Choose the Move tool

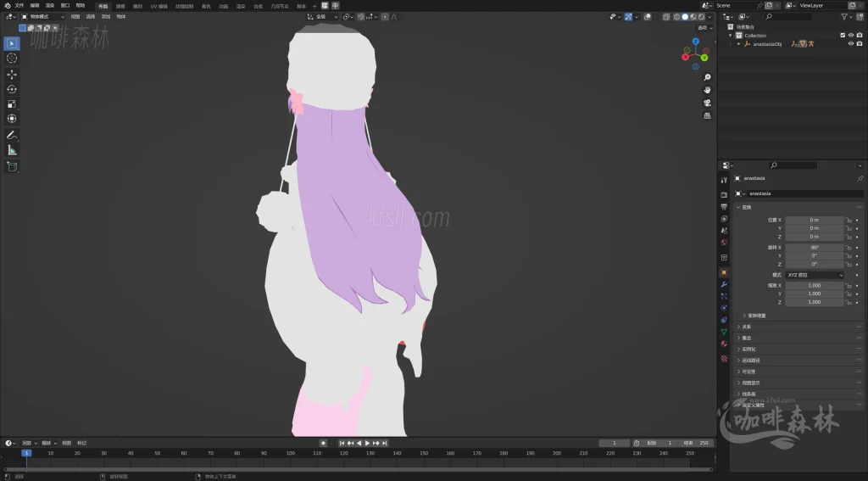coord(12,75)
